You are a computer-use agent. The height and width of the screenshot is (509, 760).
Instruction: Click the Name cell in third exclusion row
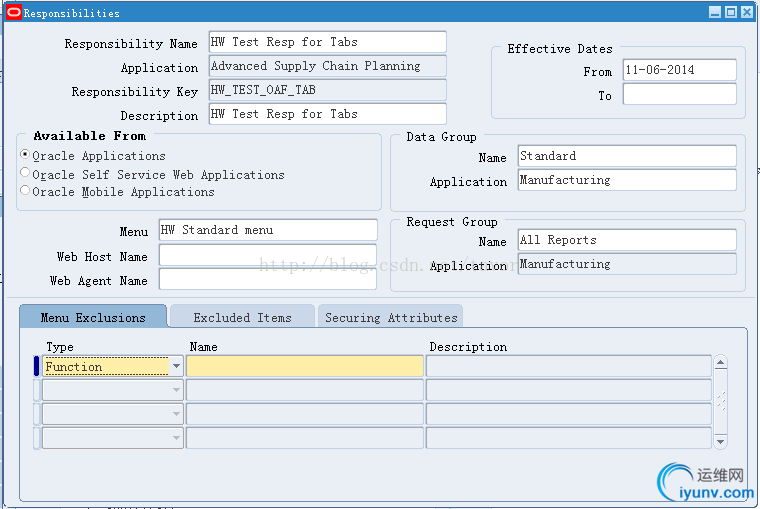(x=305, y=414)
